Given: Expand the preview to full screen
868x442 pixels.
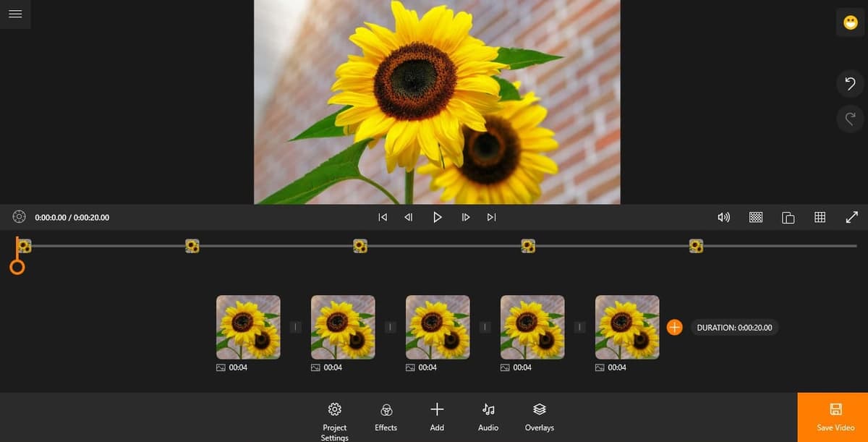Looking at the screenshot, I should click(852, 217).
